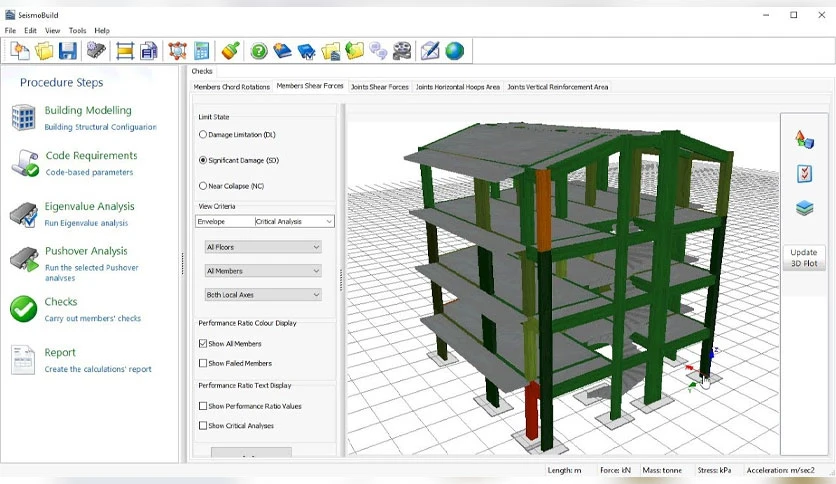The width and height of the screenshot is (836, 484).
Task: Open the Help menu
Action: pyautogui.click(x=102, y=30)
